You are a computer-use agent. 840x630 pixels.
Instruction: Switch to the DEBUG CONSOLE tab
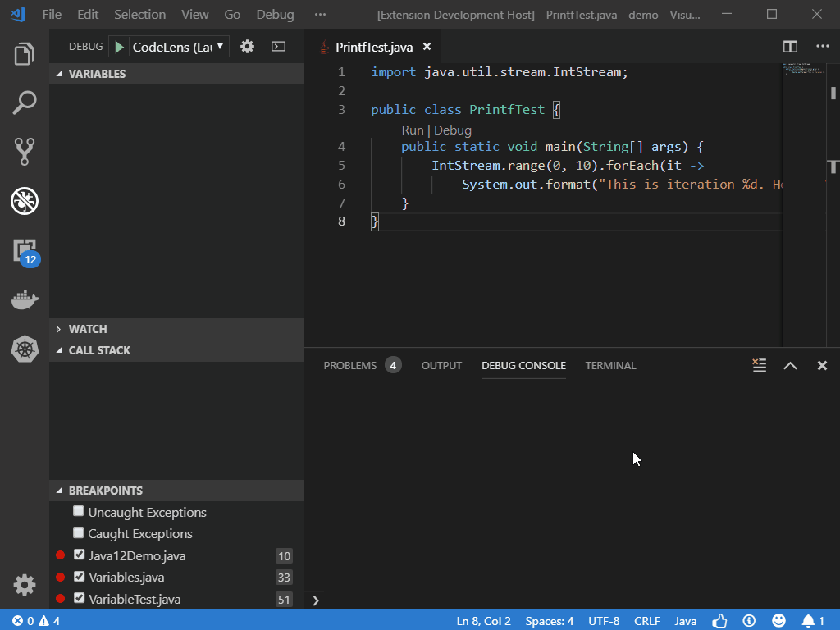click(x=523, y=365)
